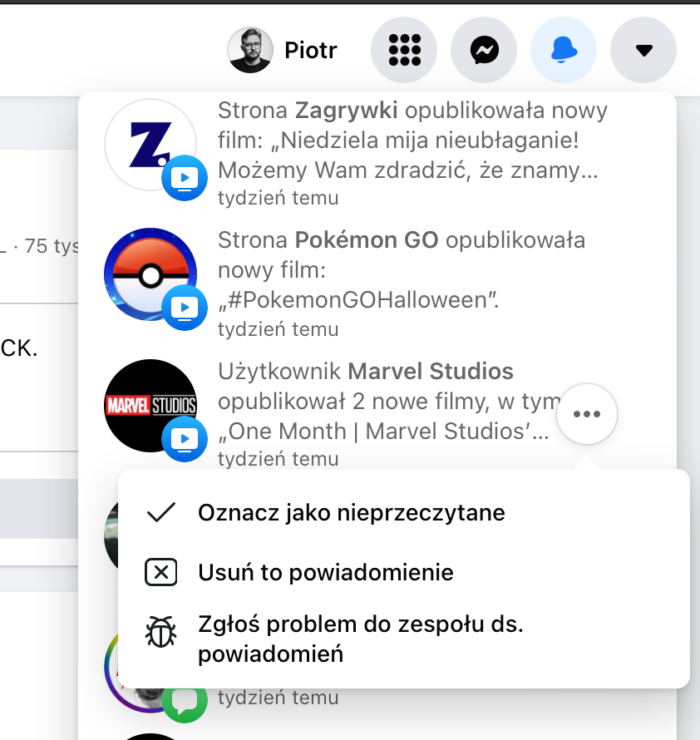Click video badge on Zagrywki avatar
The height and width of the screenshot is (740, 700).
click(x=185, y=178)
